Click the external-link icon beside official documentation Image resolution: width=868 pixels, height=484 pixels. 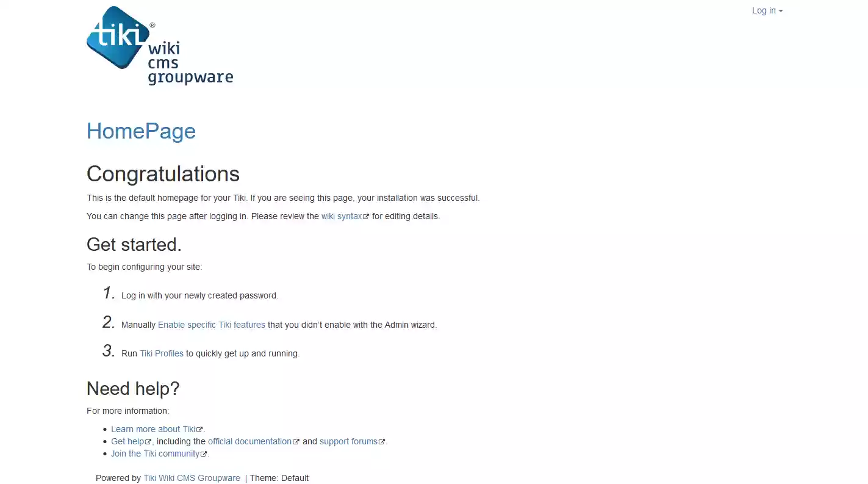point(296,441)
